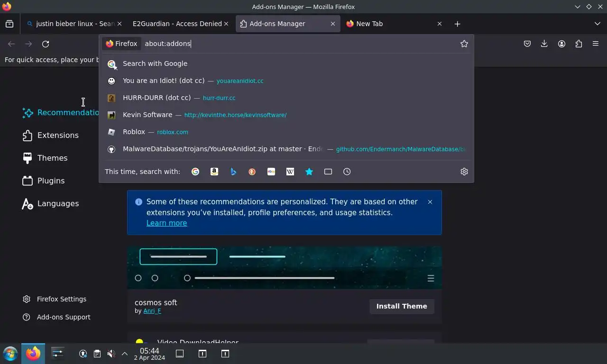Viewport: 607px width, 364px height.
Task: Open search settings gear in urlbar dropdown
Action: [464, 172]
